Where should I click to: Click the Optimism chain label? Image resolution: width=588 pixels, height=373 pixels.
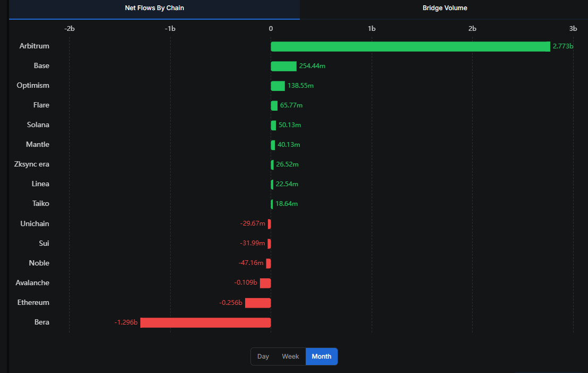click(x=32, y=86)
